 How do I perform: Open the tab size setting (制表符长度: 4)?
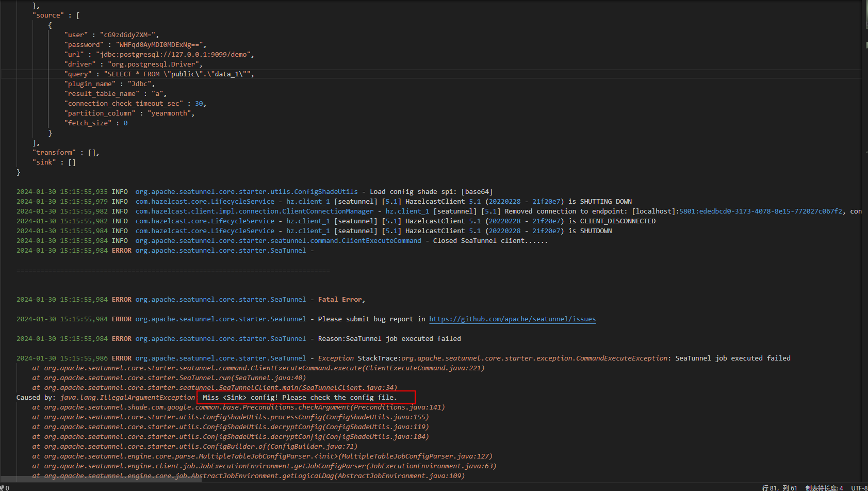click(x=824, y=487)
